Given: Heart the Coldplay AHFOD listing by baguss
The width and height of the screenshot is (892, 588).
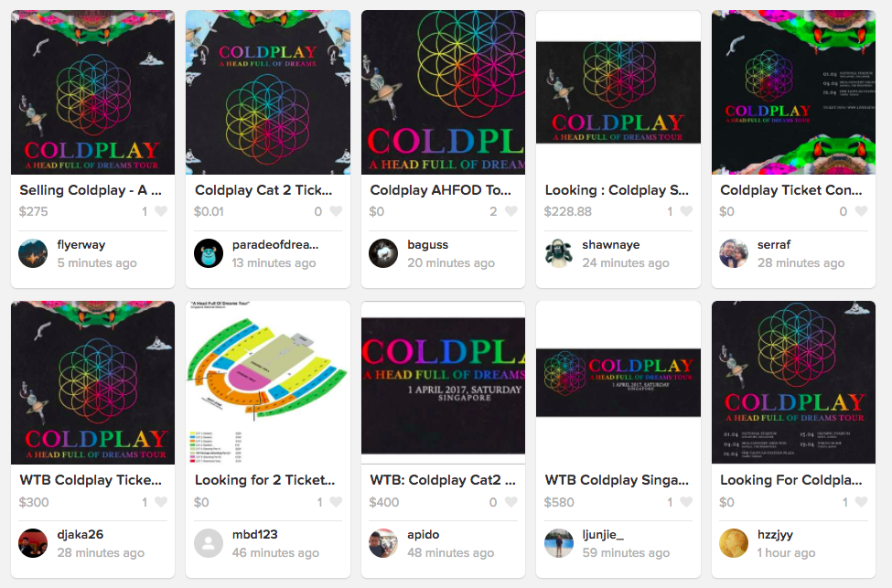Looking at the screenshot, I should [x=511, y=211].
